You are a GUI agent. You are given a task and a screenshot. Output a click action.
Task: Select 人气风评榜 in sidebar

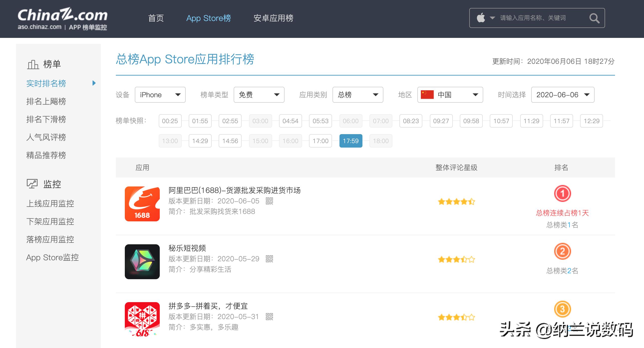click(x=46, y=137)
